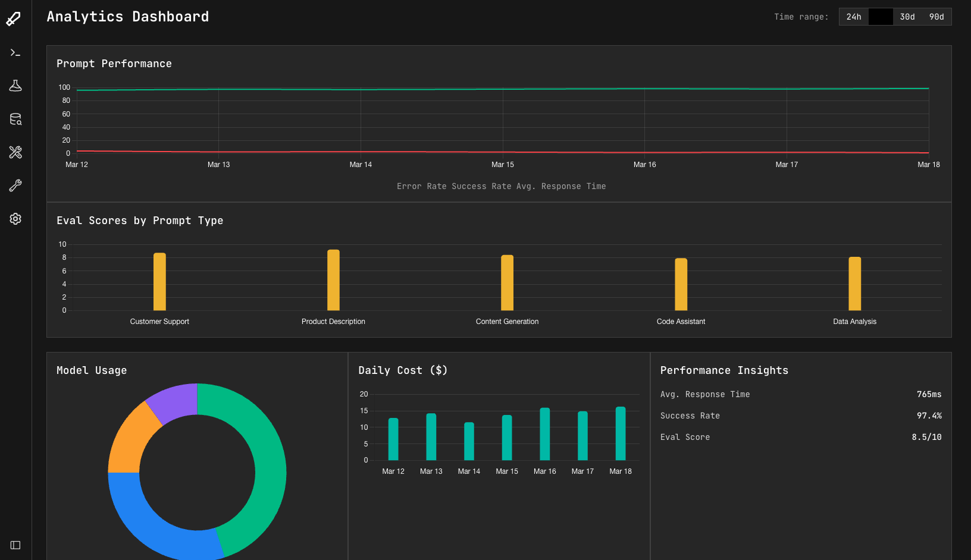This screenshot has height=560, width=971.
Task: Toggle the Error Rate series in the legend
Action: [421, 186]
